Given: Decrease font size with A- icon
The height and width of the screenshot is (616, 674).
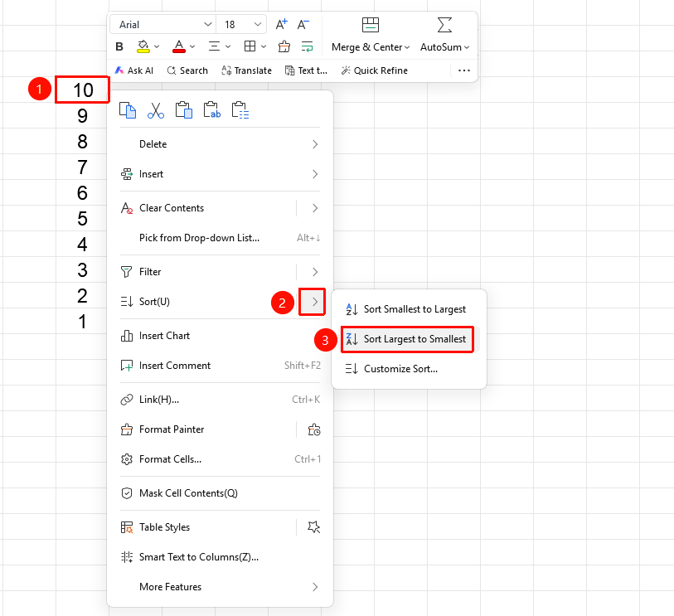Looking at the screenshot, I should coord(303,25).
